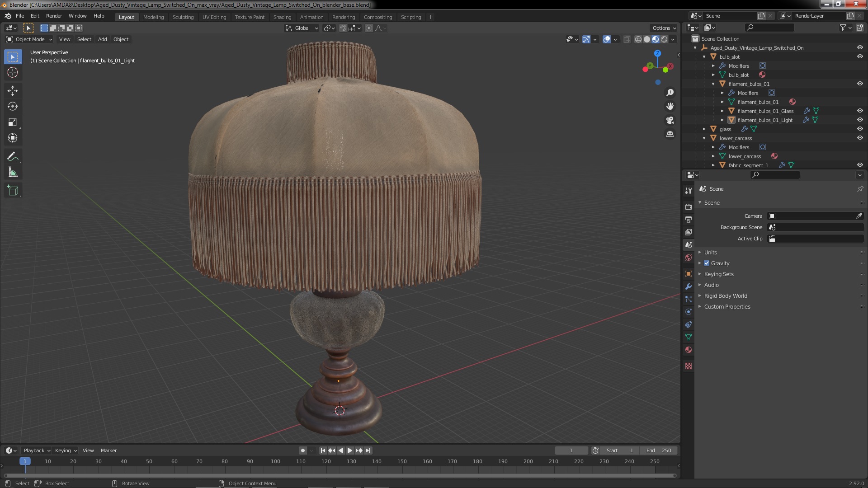
Task: Click the pan view hand icon
Action: point(670,106)
